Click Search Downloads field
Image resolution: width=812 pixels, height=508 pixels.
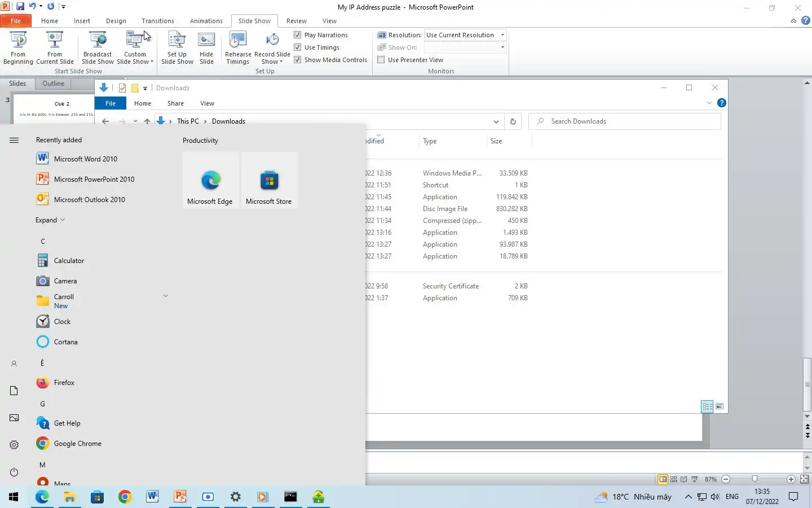(x=624, y=121)
